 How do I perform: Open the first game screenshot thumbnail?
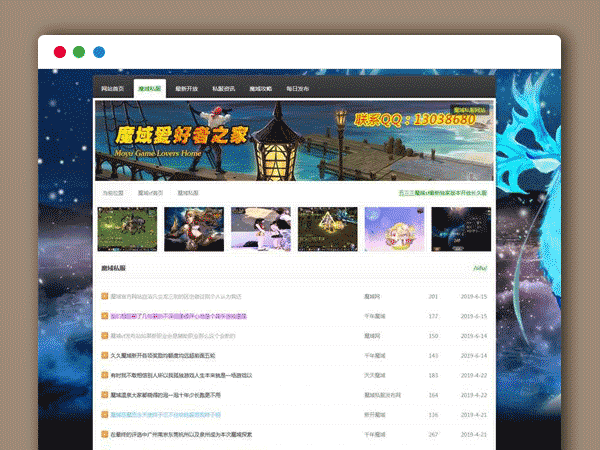pos(127,229)
